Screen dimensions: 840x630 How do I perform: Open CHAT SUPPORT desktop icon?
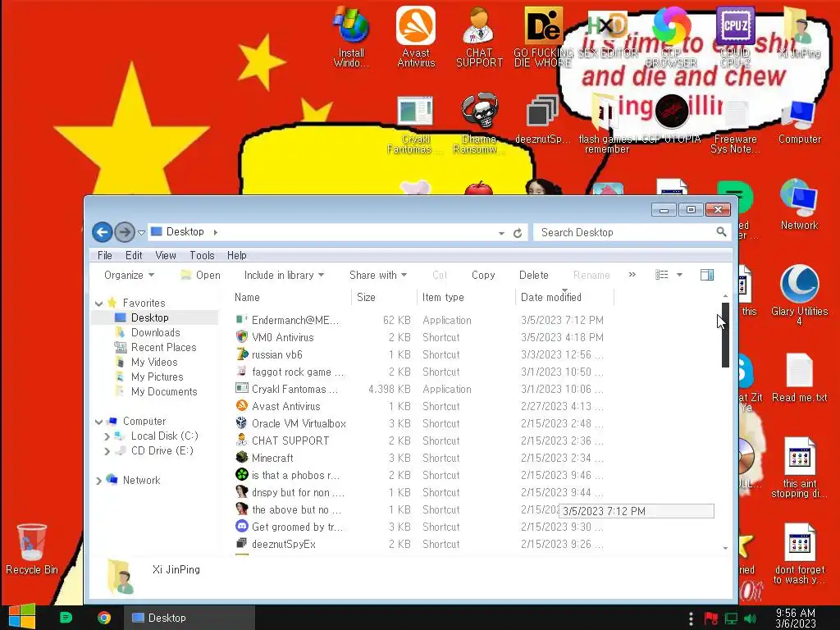(479, 36)
